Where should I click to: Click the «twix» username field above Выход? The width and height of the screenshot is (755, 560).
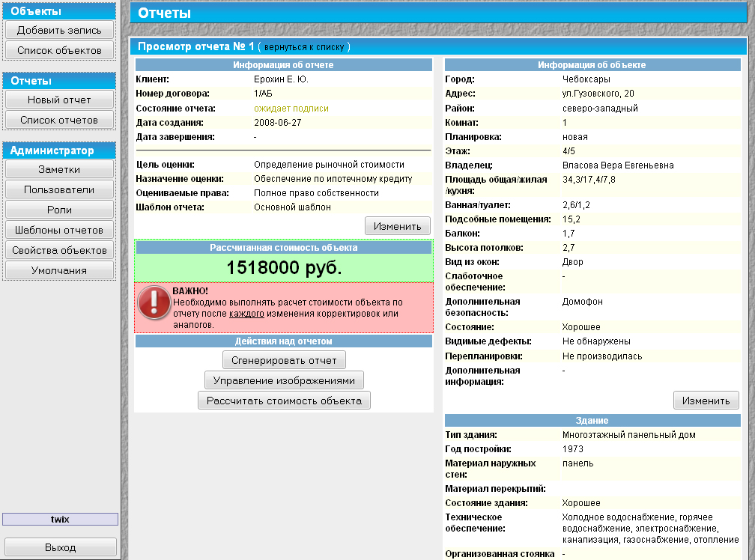click(59, 518)
